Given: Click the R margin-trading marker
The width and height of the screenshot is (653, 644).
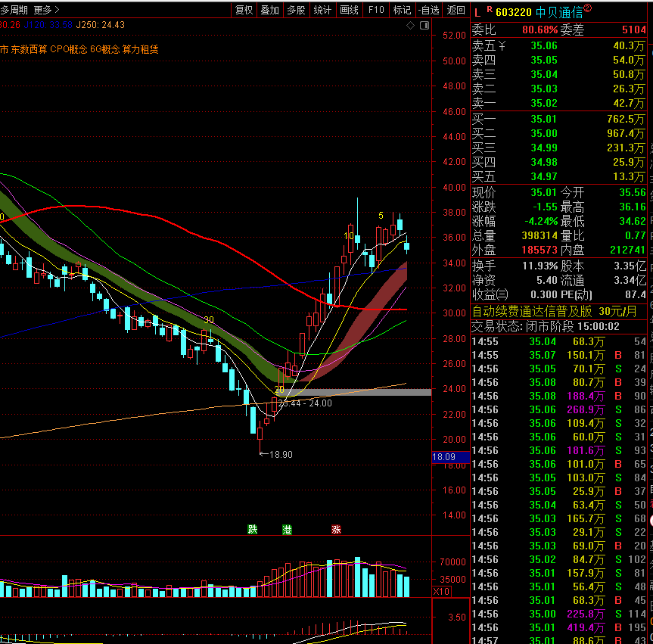Looking at the screenshot, I should tap(490, 10).
